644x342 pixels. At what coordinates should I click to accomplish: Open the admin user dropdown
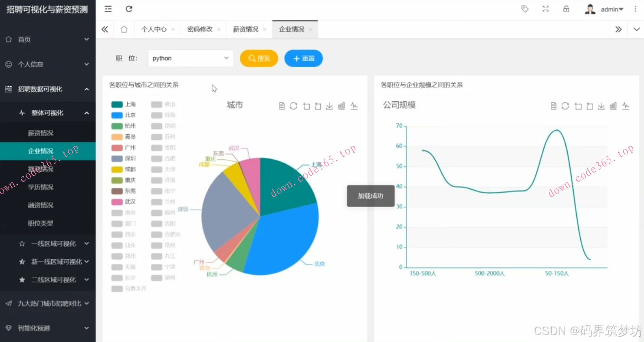tap(605, 9)
